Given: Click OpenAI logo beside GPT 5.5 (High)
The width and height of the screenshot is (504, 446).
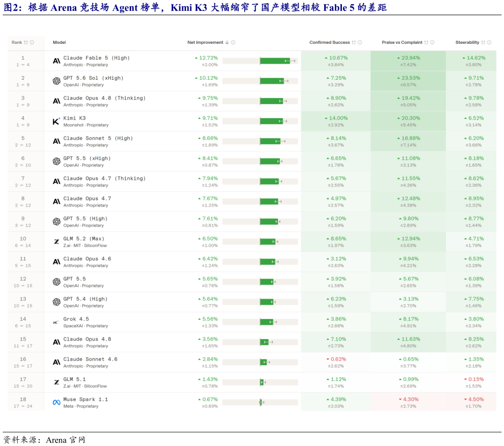Looking at the screenshot, I should pos(57,221).
